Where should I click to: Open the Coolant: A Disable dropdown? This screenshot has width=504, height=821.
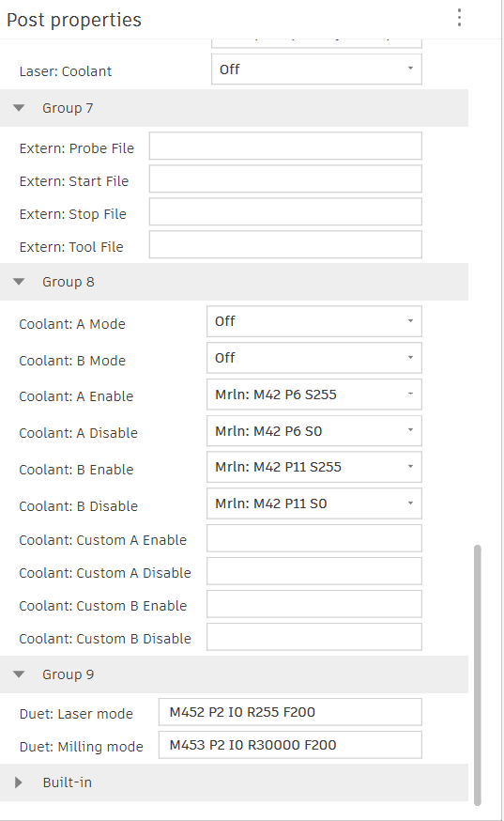pos(314,430)
